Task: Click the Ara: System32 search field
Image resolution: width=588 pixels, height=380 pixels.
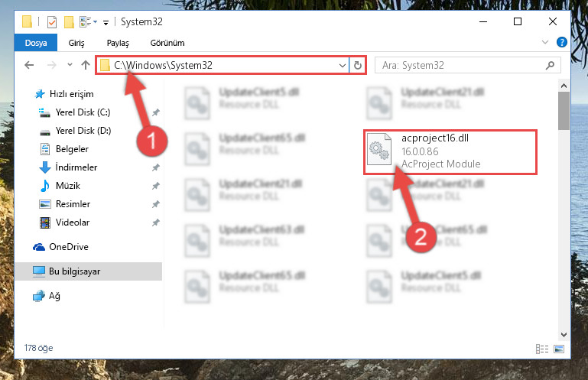Action: (x=461, y=65)
